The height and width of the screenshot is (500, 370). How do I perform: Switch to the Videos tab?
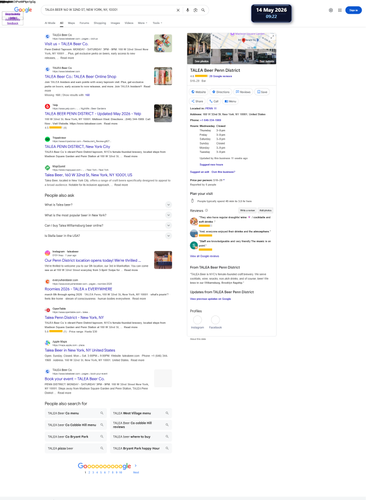(x=129, y=23)
